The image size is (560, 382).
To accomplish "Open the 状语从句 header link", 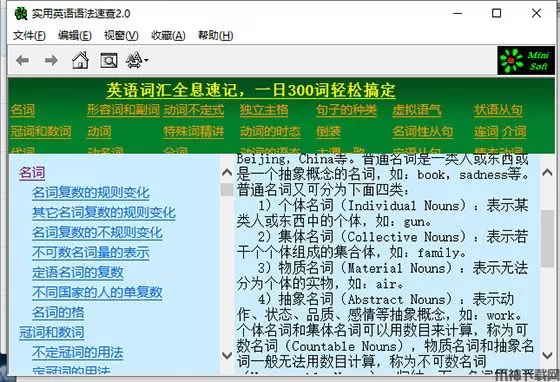I will point(498,110).
